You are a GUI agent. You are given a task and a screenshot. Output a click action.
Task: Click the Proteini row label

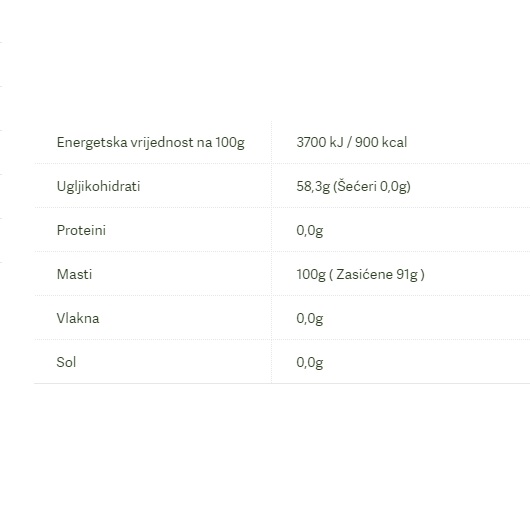coord(81,230)
